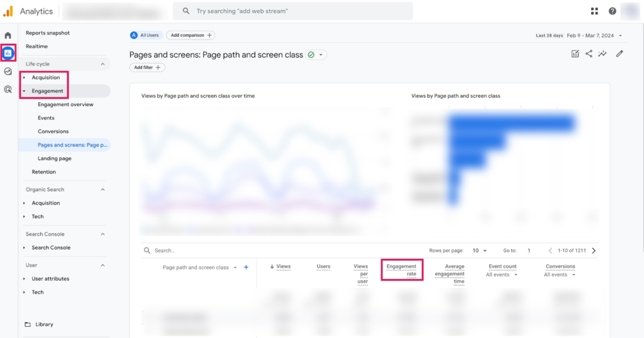Open the Explore icon in left rail
The image size is (644, 338).
[8, 72]
